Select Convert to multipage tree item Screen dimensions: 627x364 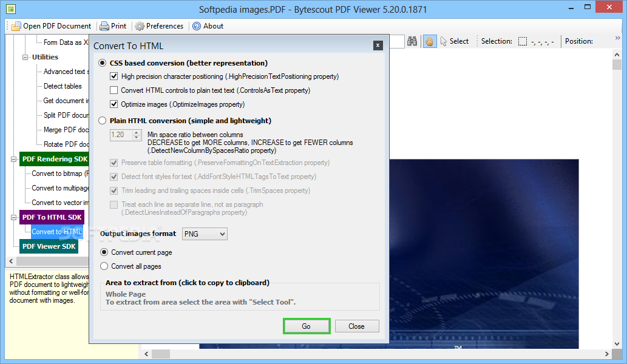(x=60, y=188)
